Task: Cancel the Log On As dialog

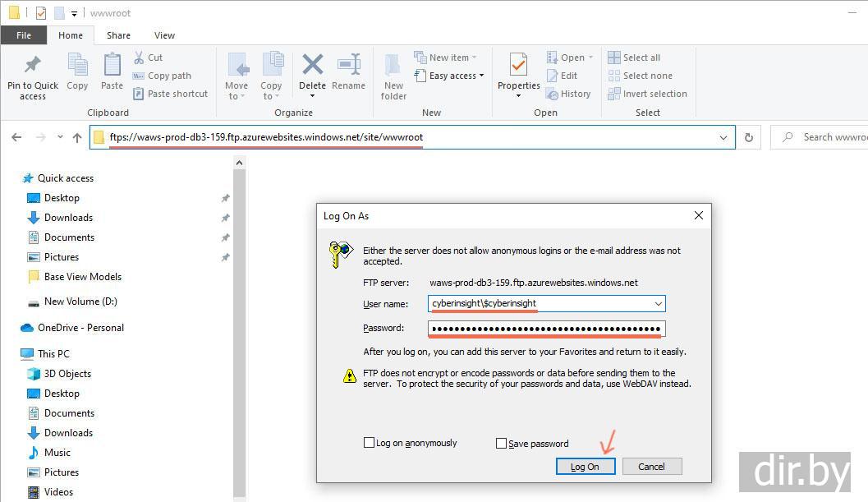Action: click(x=651, y=467)
